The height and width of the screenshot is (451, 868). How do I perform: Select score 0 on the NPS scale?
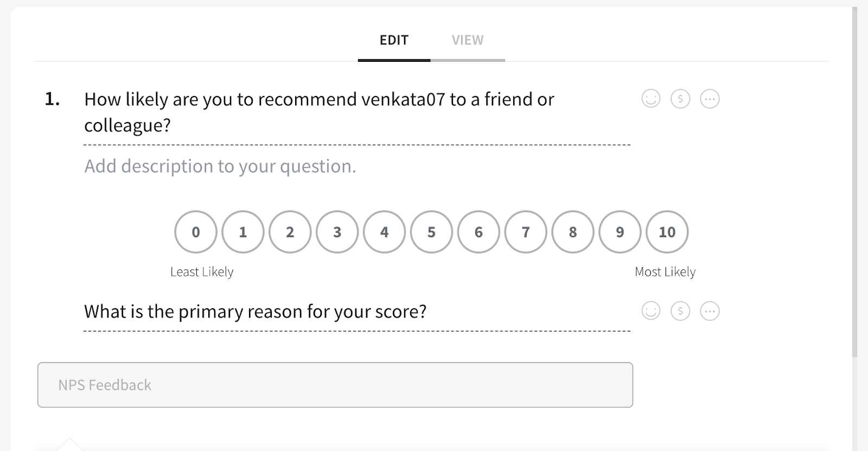[x=196, y=232]
